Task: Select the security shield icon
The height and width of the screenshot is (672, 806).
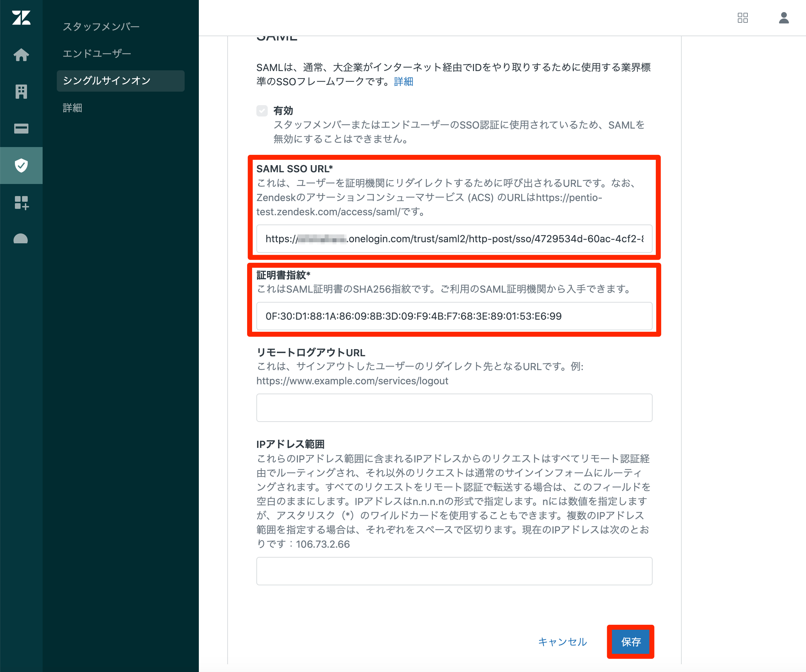Action: coord(21,165)
